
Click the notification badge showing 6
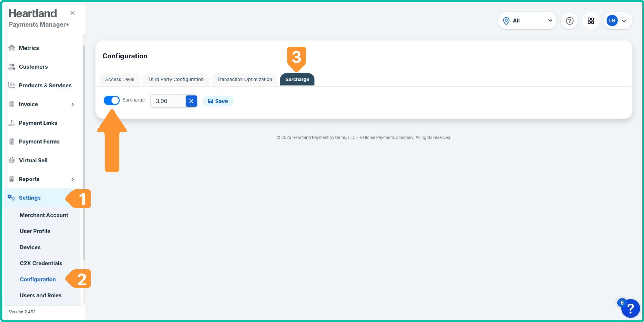[x=622, y=303]
